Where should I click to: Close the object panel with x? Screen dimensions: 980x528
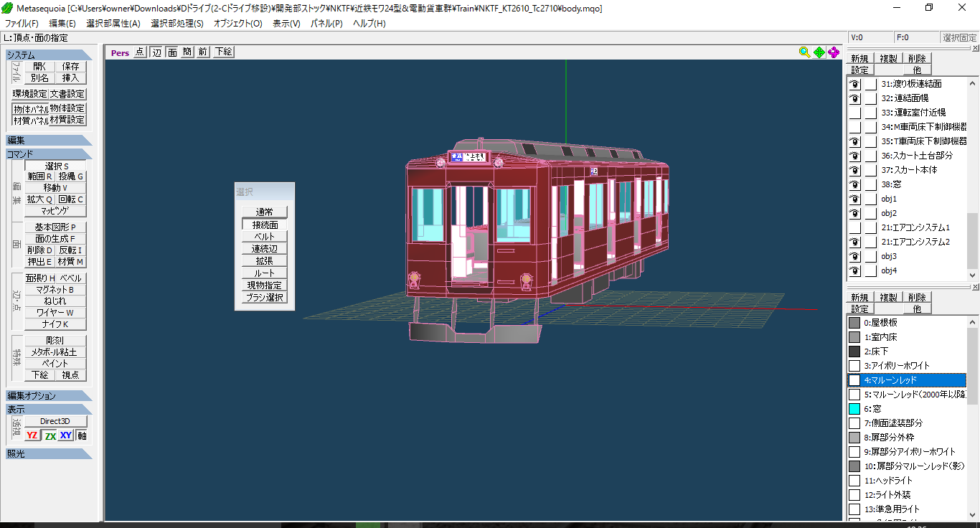(975, 48)
